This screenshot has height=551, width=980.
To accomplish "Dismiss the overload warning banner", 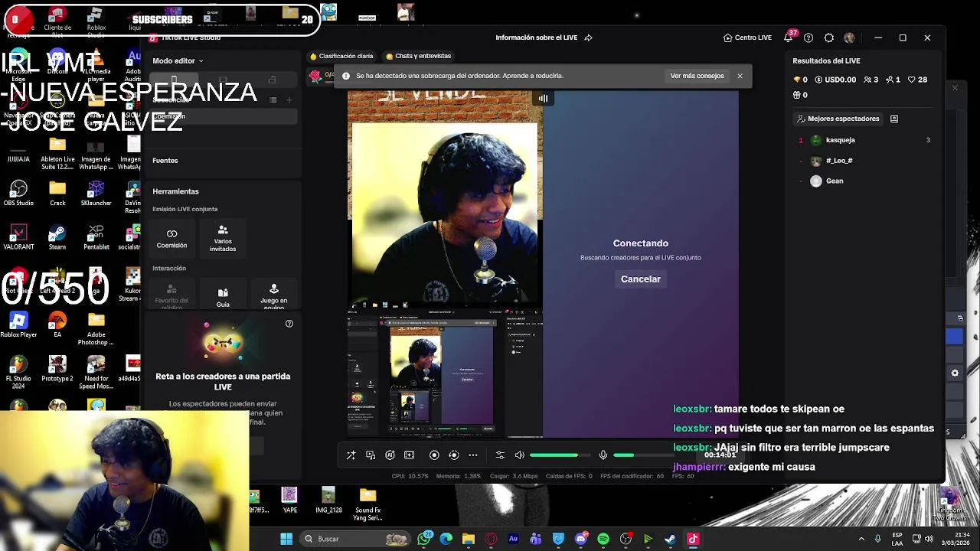I will tap(740, 76).
